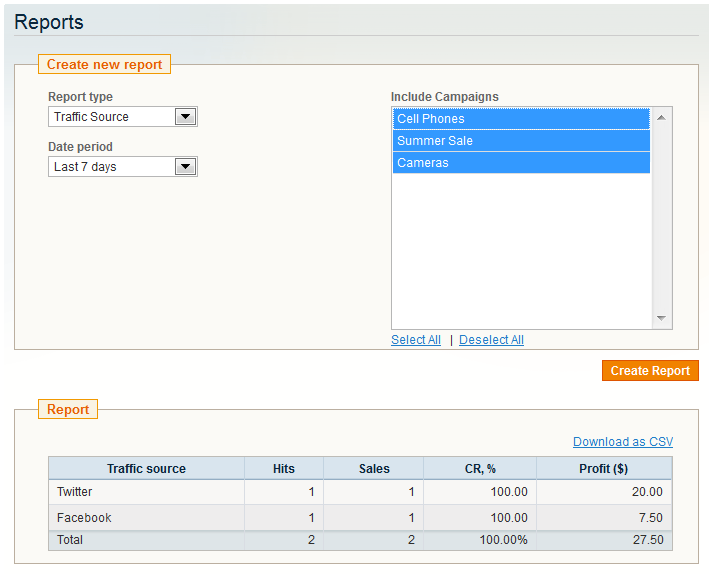This screenshot has width=714, height=574.
Task: Click the Twitter row in the report
Action: (x=360, y=492)
